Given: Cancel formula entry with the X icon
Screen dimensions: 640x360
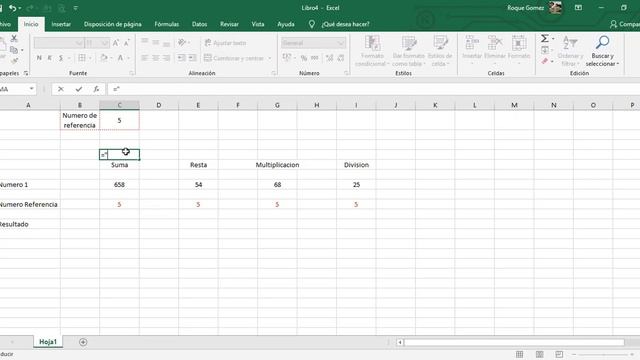Looking at the screenshot, I should (x=61, y=89).
